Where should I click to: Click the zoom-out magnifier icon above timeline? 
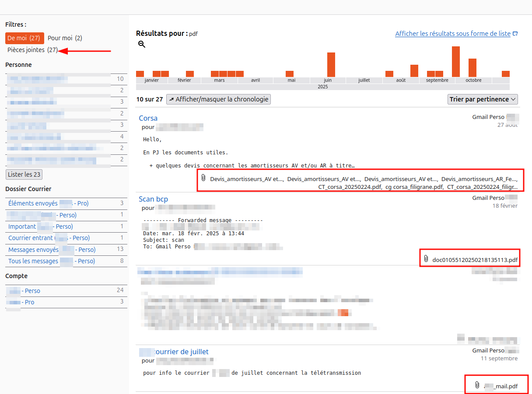(x=142, y=44)
